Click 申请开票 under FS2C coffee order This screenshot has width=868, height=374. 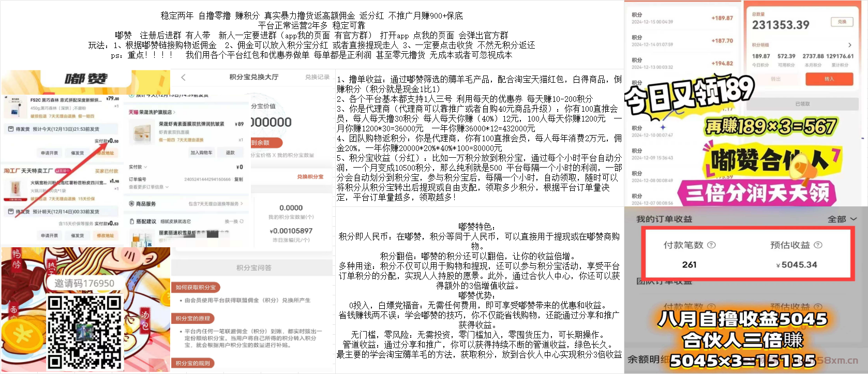[50, 153]
